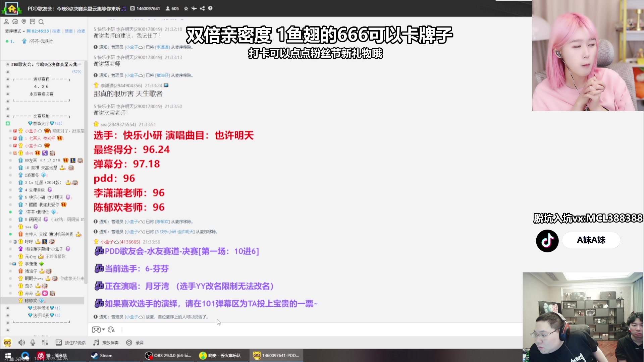
Task: Select user 4 生椰拿铁
Action: (35, 190)
